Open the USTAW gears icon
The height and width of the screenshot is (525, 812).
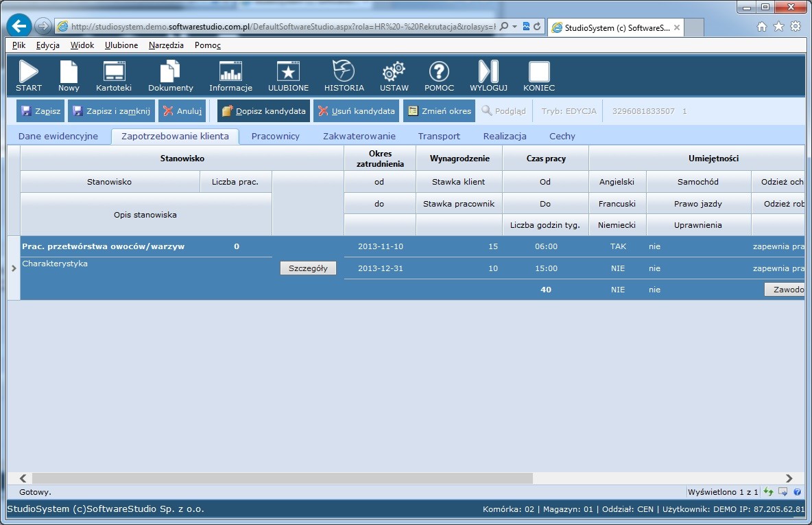pos(394,75)
